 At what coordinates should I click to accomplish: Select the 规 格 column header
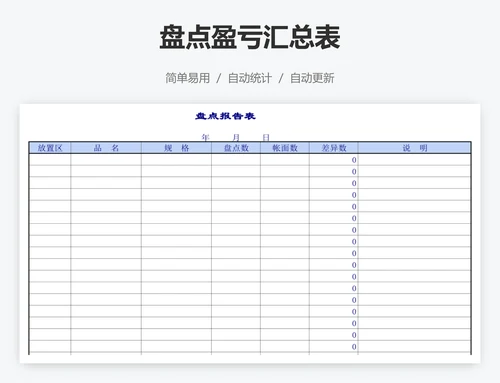pos(176,148)
